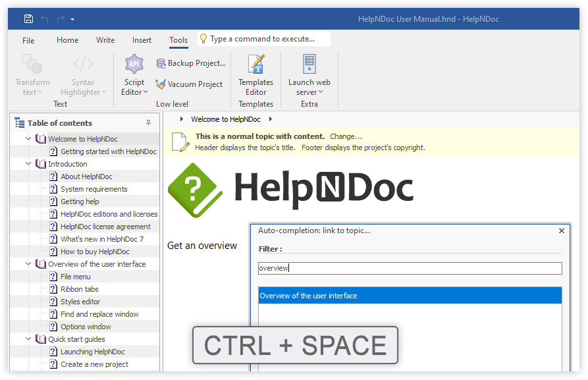Open the quick access toolbar dropdown arrow
The height and width of the screenshot is (380, 588).
click(x=72, y=19)
